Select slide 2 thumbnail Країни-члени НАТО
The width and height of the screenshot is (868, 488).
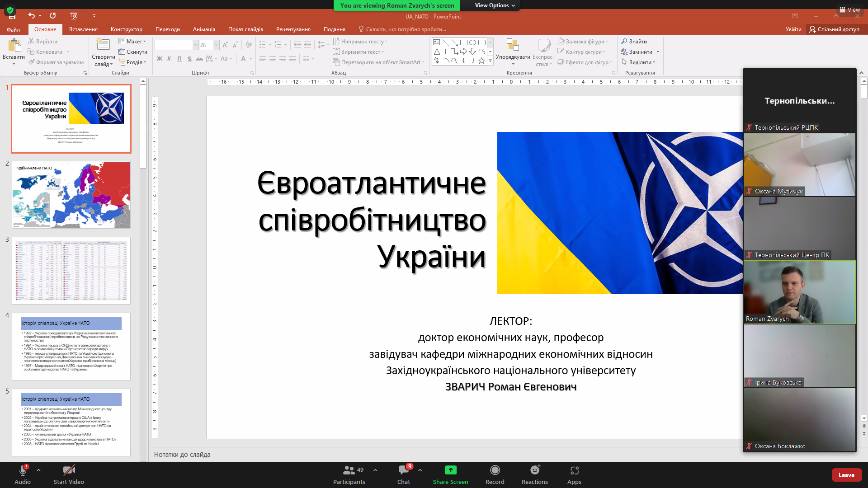click(x=71, y=195)
